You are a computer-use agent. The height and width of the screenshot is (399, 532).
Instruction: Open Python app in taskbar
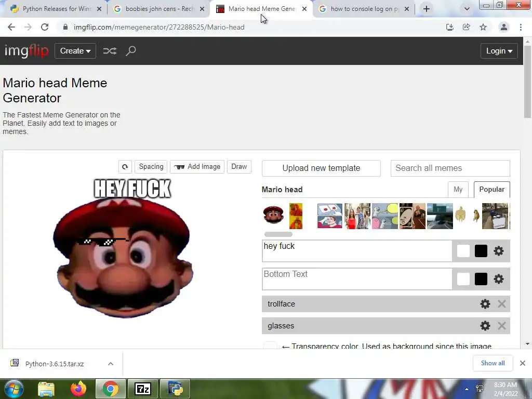[175, 389]
